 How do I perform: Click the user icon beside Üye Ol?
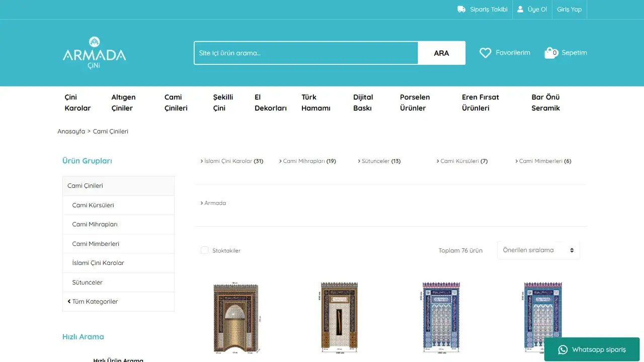tap(520, 10)
